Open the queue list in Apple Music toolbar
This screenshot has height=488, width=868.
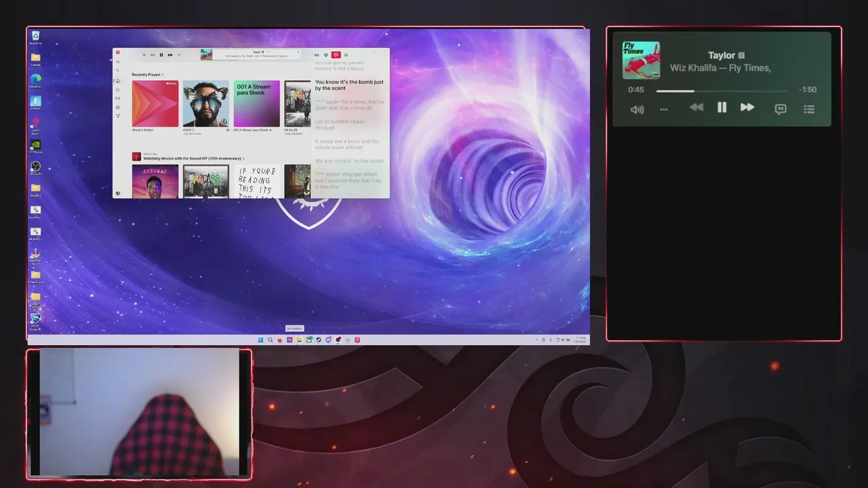[346, 55]
